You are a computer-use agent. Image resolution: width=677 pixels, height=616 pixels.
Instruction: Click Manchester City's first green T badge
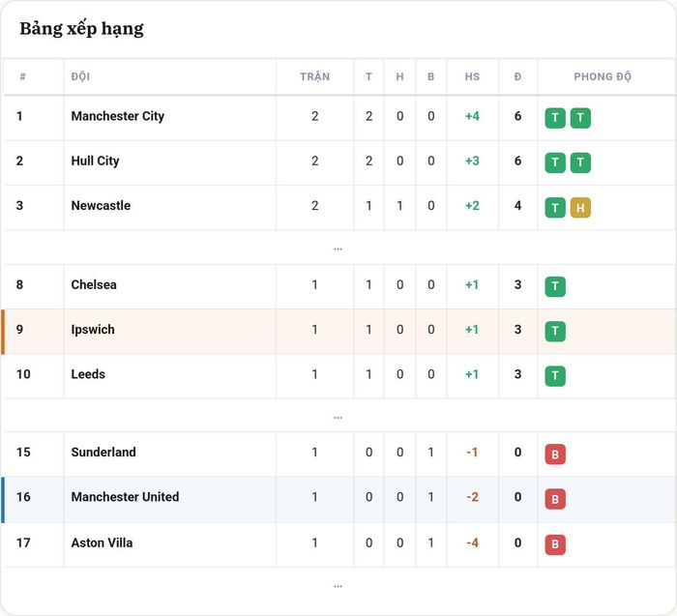pyautogui.click(x=555, y=118)
